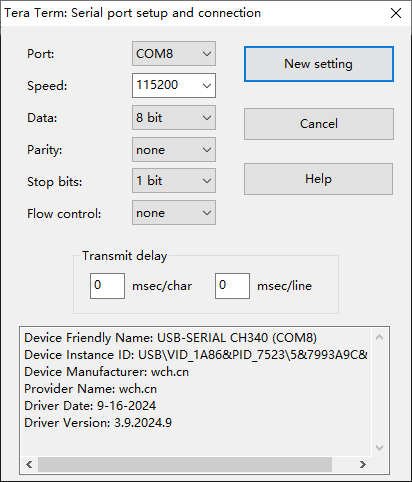Open the Port dropdown showing COM8
The height and width of the screenshot is (482, 412).
[174, 54]
